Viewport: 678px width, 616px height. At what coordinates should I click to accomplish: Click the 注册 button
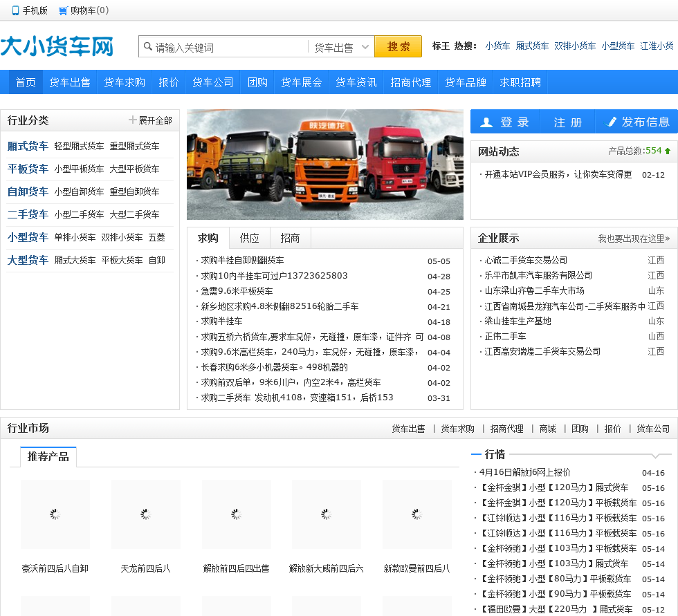[567, 122]
